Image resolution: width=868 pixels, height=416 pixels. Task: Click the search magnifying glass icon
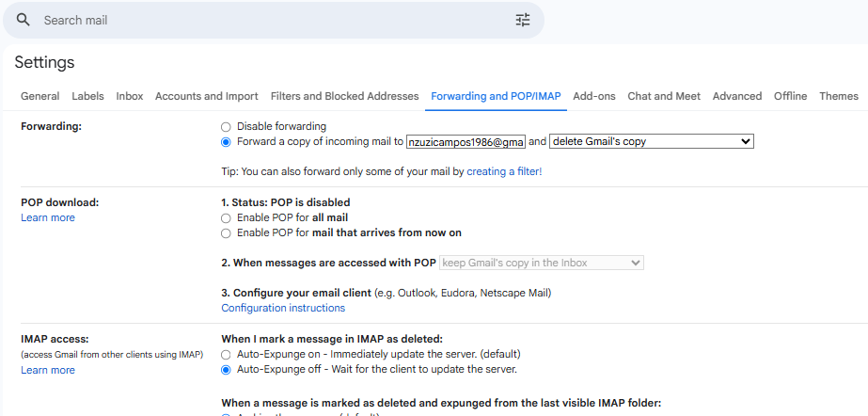24,20
